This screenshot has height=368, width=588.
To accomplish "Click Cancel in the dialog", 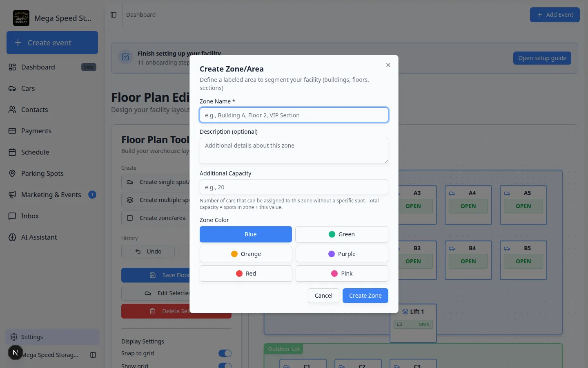I will click(323, 296).
